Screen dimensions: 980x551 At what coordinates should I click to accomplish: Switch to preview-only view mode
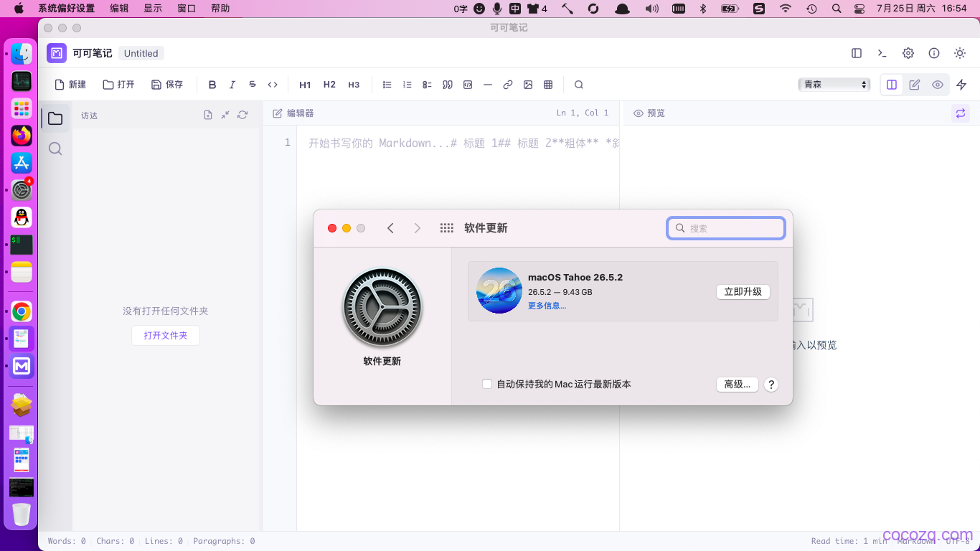[x=938, y=85]
